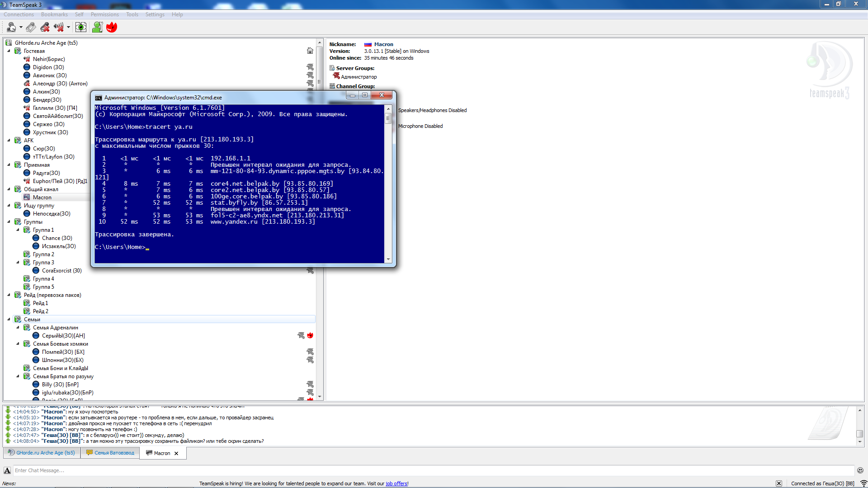Open the Permissions menu

click(x=104, y=14)
